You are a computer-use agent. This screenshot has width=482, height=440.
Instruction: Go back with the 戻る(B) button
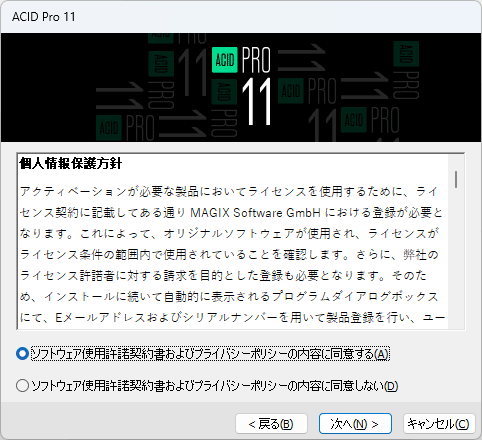tap(271, 424)
